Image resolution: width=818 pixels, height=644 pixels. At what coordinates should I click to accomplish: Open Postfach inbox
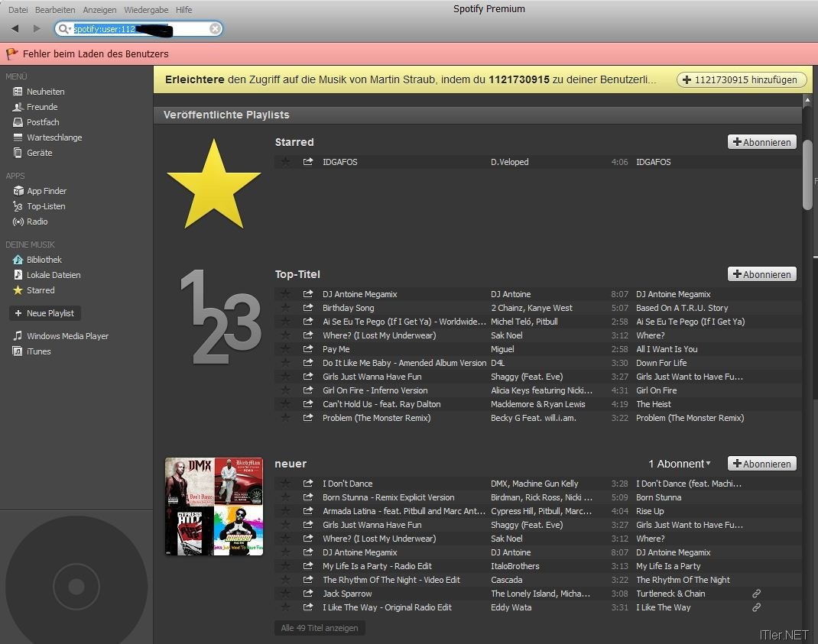[x=37, y=122]
